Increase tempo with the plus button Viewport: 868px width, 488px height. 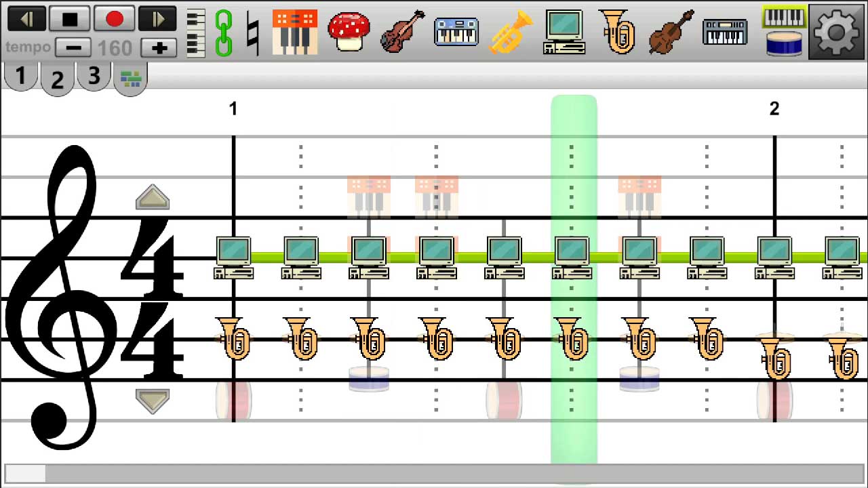(159, 47)
